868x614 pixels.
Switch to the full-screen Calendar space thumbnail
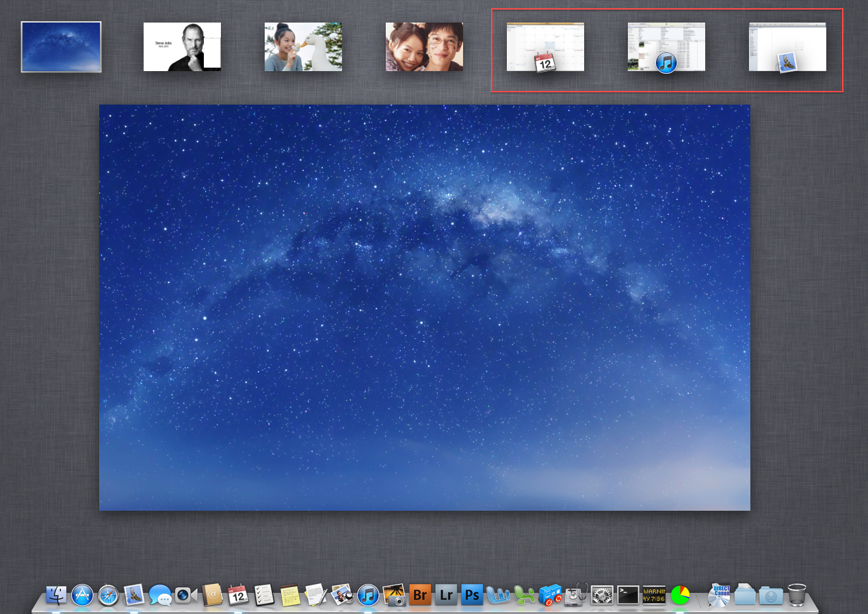point(545,46)
